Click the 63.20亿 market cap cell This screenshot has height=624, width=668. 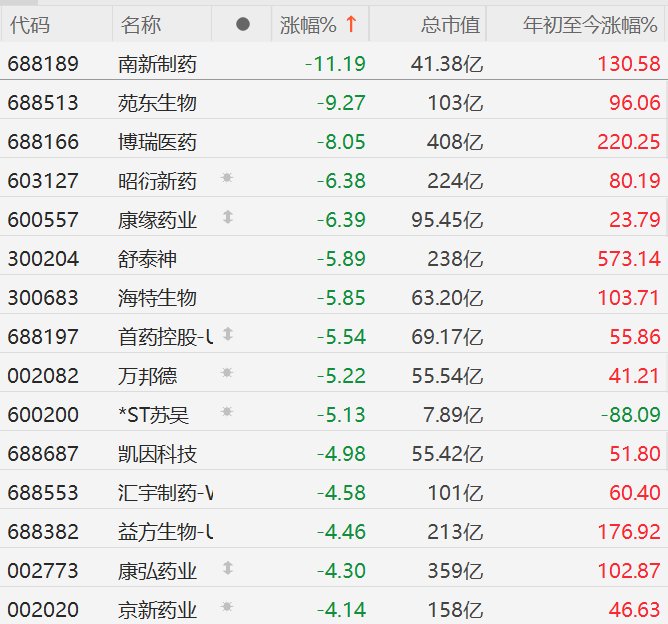tap(447, 298)
